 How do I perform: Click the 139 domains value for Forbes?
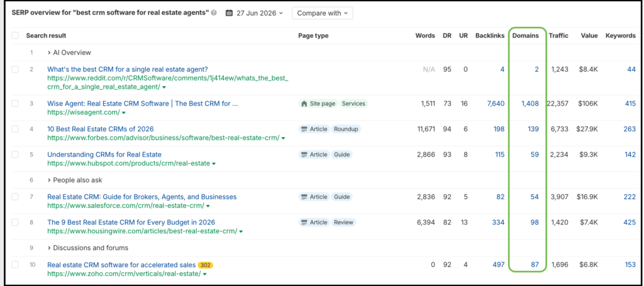coord(533,129)
